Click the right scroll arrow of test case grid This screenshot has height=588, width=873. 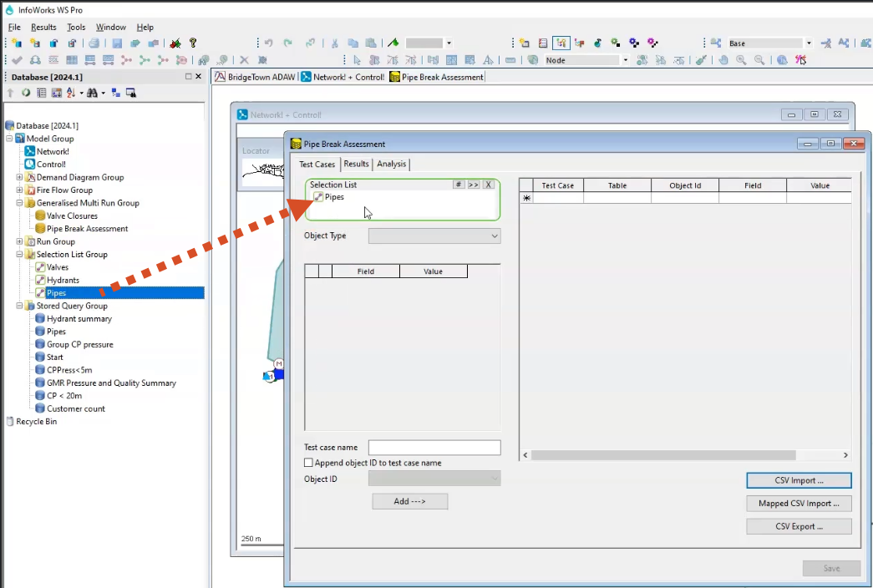click(845, 455)
